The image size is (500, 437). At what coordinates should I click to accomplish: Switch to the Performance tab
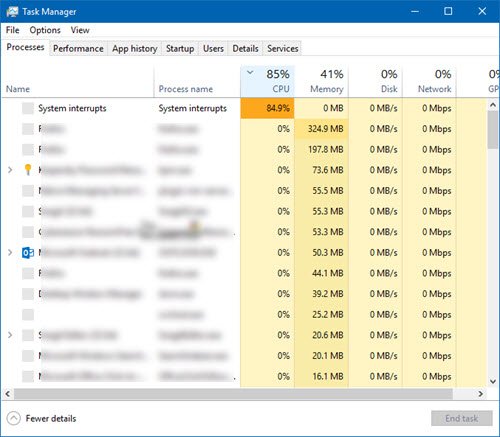click(x=78, y=48)
